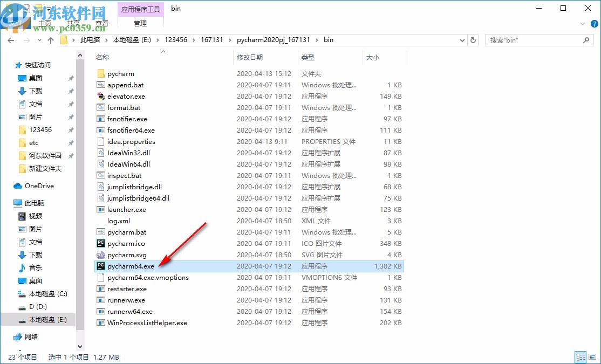Click the pycharm folder icon
This screenshot has width=601, height=364.
pyautogui.click(x=101, y=73)
